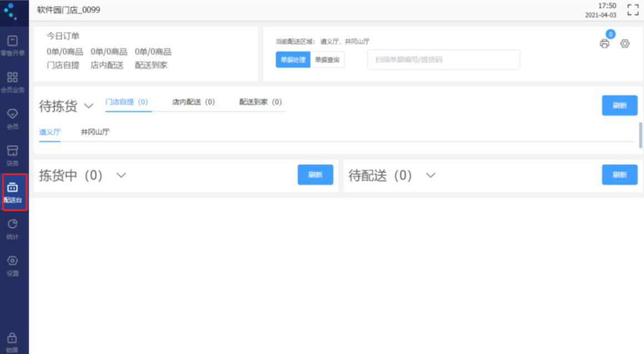Click the blue notification badge on printer
Image resolution: width=644 pixels, height=354 pixels.
point(611,34)
